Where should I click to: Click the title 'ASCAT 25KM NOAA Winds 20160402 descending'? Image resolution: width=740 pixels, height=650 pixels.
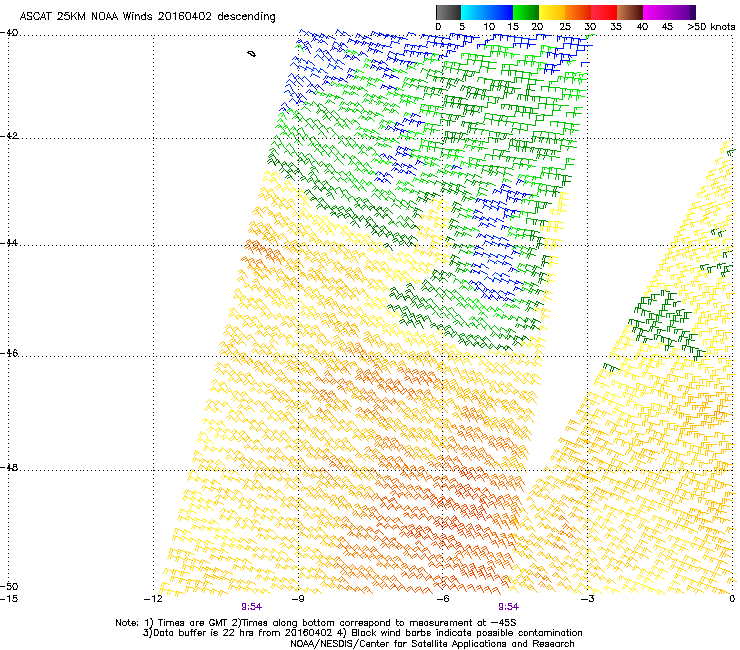coord(147,17)
